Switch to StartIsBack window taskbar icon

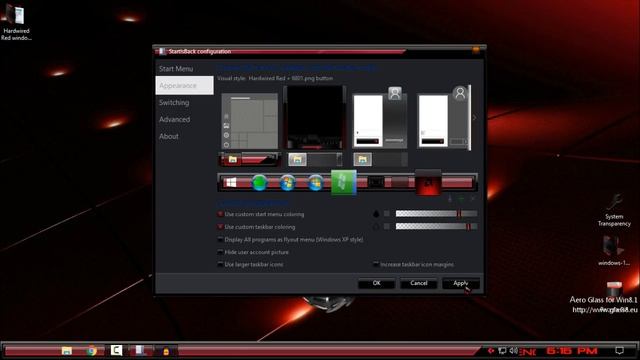click(140, 351)
